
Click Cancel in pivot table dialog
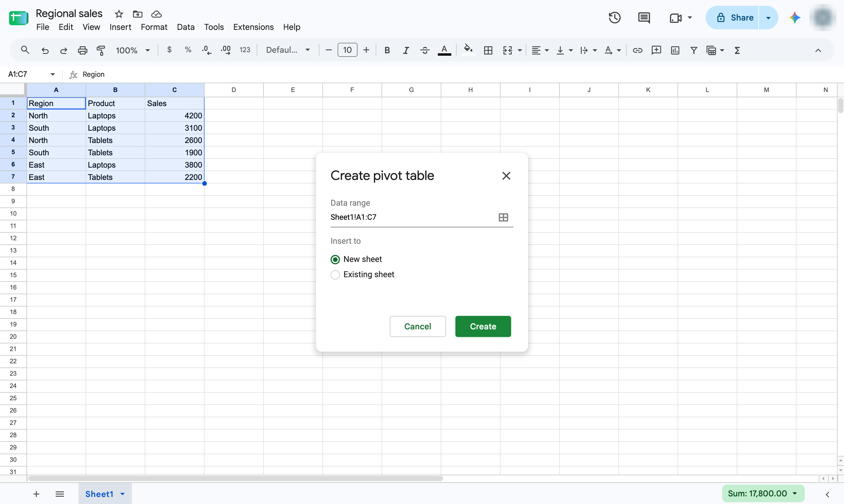[417, 326]
